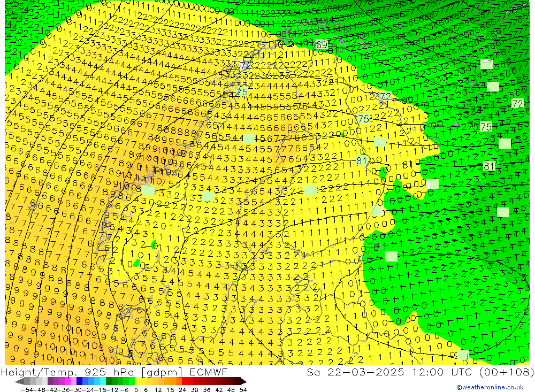Open the weatheronline.co.uk copyright link
Viewport: 535px width, 392px height.
(490, 387)
